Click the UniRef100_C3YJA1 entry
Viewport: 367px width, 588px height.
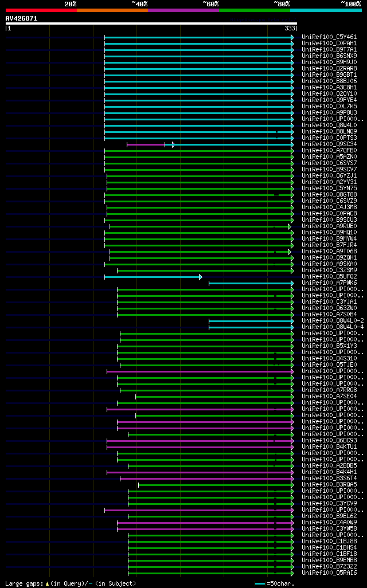click(x=329, y=302)
